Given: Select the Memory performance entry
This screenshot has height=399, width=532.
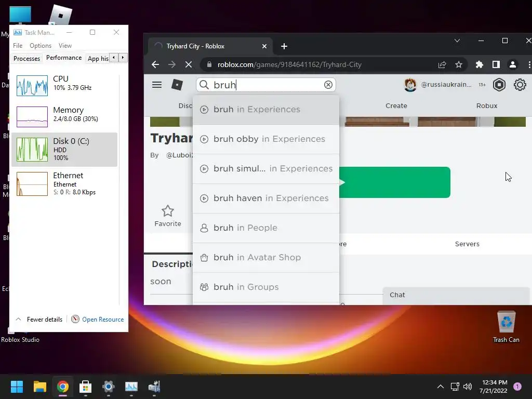Looking at the screenshot, I should tap(64, 117).
